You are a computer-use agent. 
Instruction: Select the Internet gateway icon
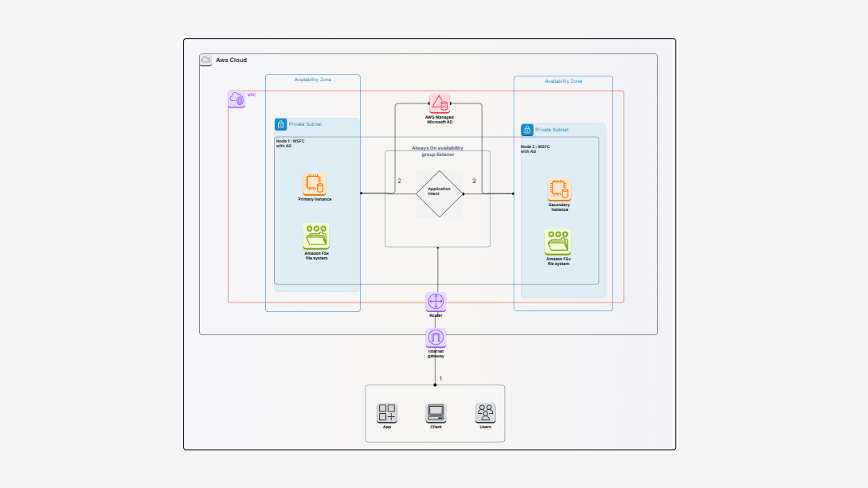tap(436, 338)
